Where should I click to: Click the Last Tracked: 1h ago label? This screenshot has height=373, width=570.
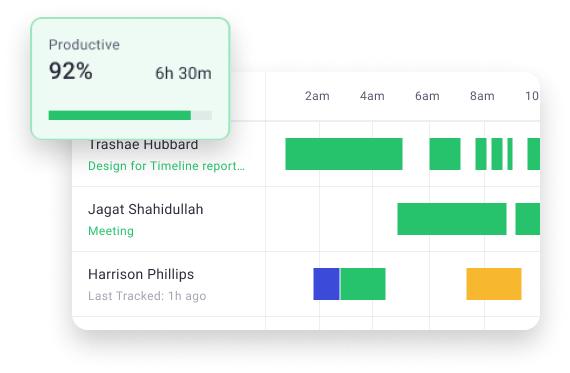coord(147,296)
